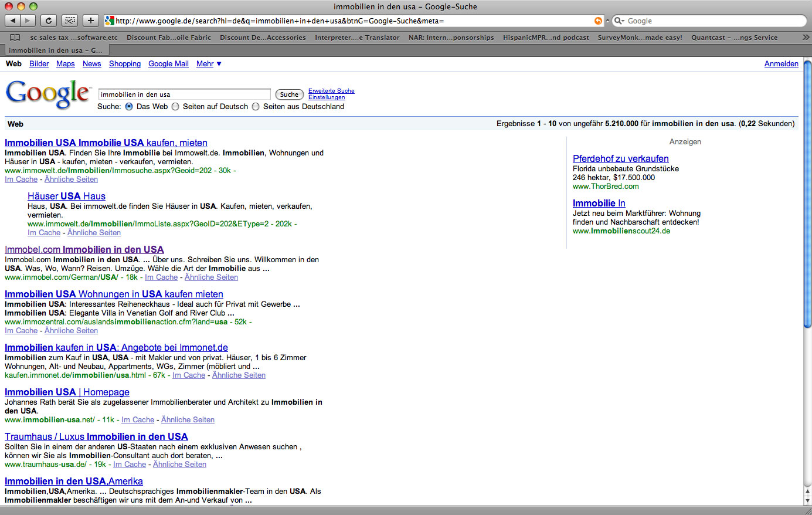Select the 'Das Web' radio option
This screenshot has height=515, width=812.
[129, 107]
